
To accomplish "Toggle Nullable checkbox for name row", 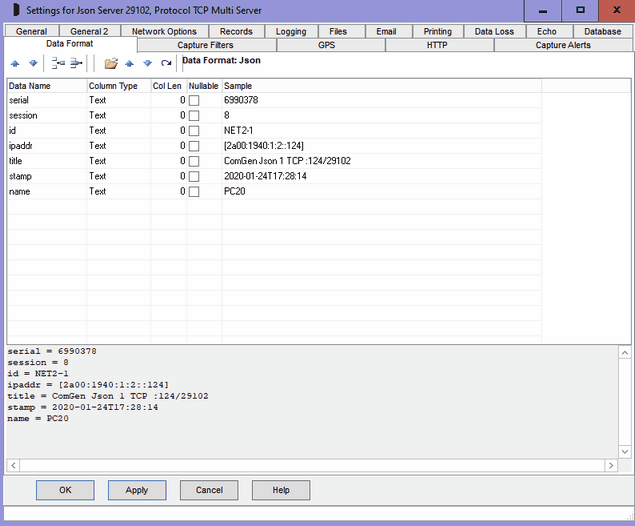I will [x=194, y=192].
